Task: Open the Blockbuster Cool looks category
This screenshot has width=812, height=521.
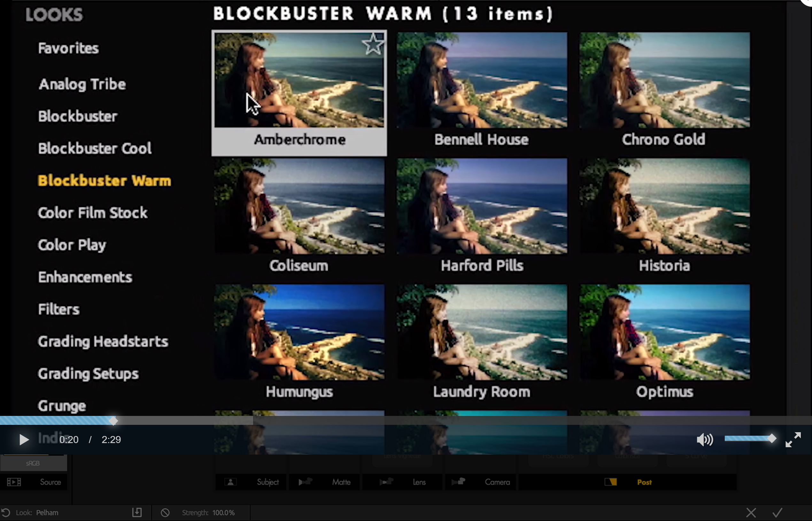Action: (94, 148)
